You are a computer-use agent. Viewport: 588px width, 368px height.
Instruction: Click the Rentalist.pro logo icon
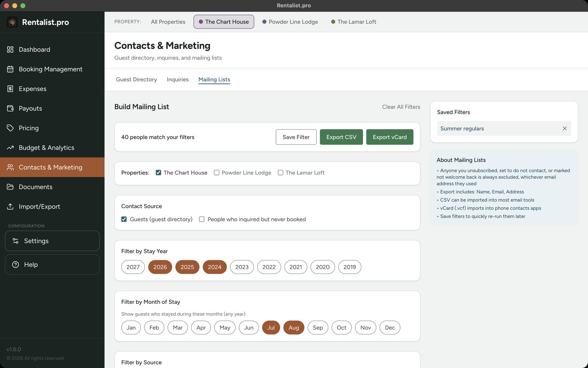point(12,22)
